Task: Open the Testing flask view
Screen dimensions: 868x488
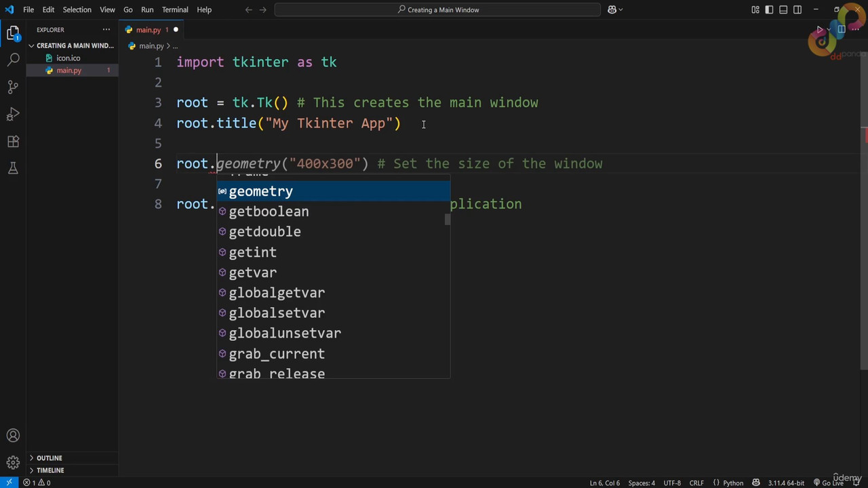Action: pyautogui.click(x=13, y=168)
